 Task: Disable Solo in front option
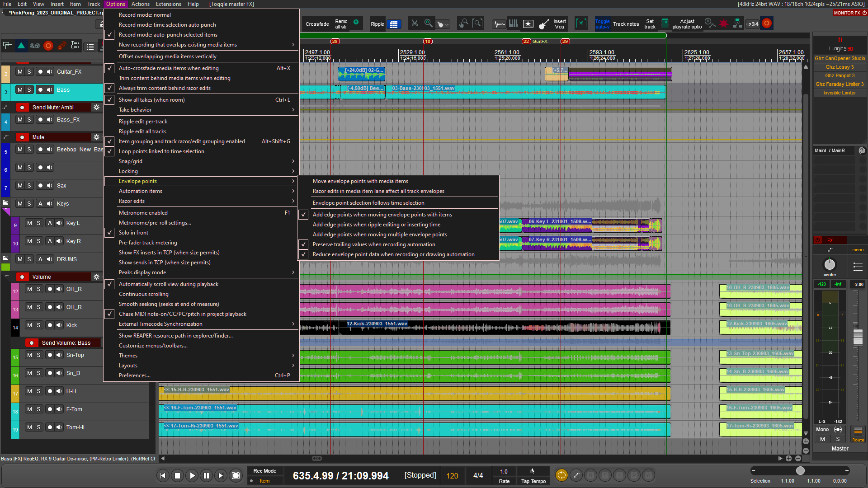point(133,233)
